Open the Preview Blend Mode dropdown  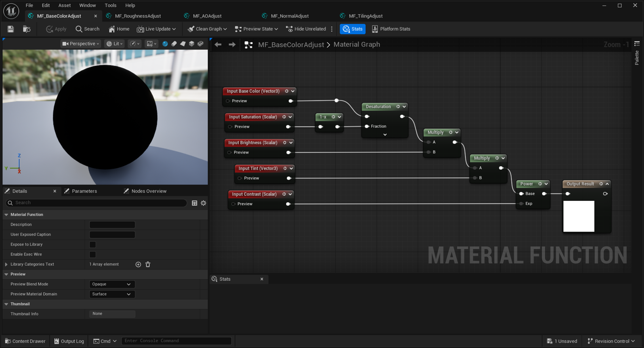pyautogui.click(x=111, y=284)
